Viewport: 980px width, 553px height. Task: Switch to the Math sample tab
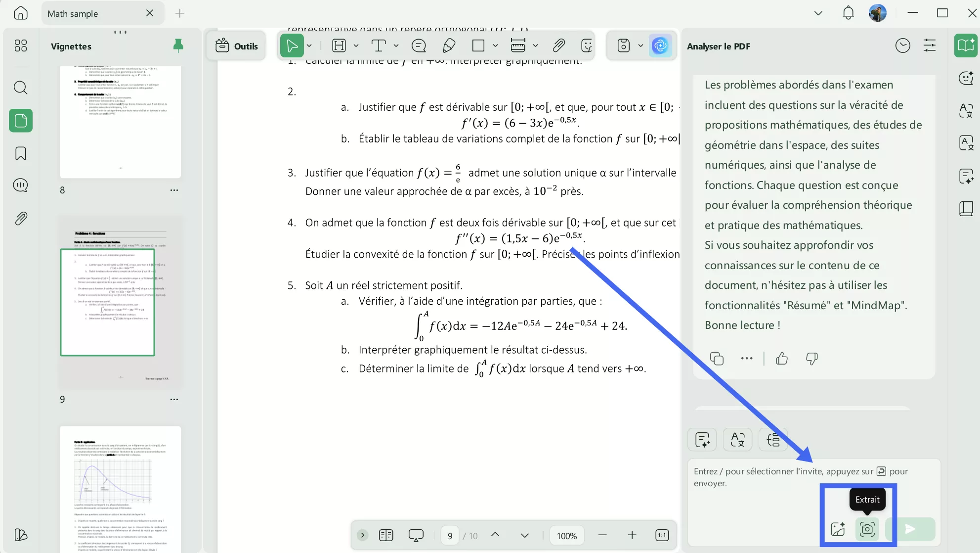click(x=74, y=13)
